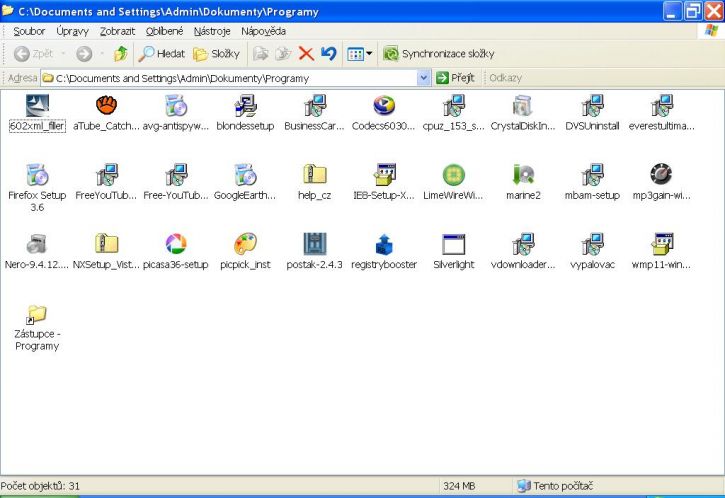
Task: Select the NXSetup_Vista zipped folder
Action: 106,244
